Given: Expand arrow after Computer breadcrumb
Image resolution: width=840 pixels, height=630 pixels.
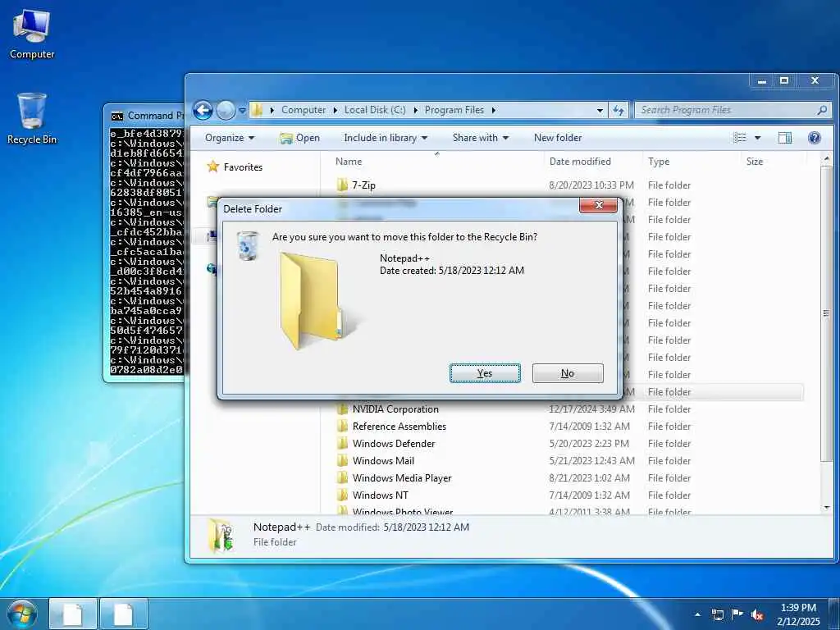Looking at the screenshot, I should 336,110.
